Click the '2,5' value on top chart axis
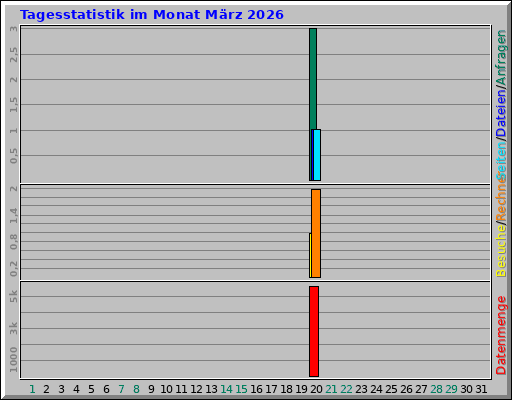 coord(14,54)
